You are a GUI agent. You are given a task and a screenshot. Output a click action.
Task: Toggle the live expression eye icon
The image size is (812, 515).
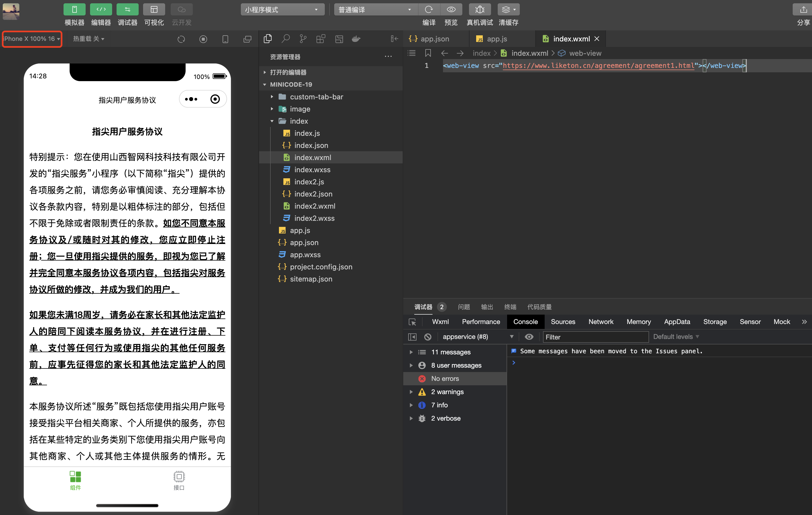tap(529, 337)
